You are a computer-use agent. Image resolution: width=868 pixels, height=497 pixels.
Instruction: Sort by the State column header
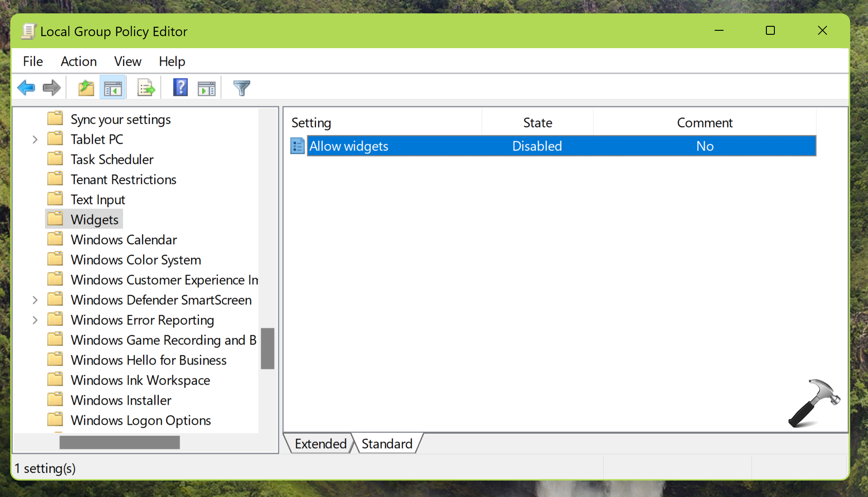coord(537,123)
